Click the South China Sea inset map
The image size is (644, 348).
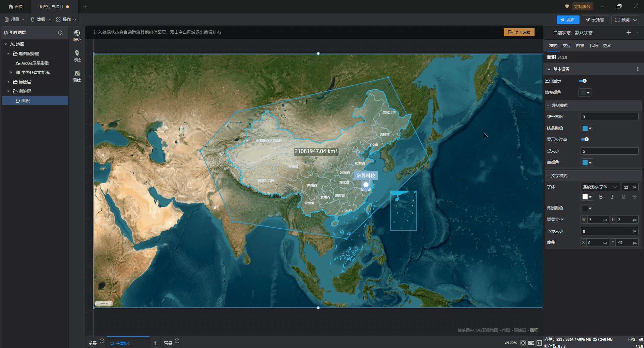[404, 211]
